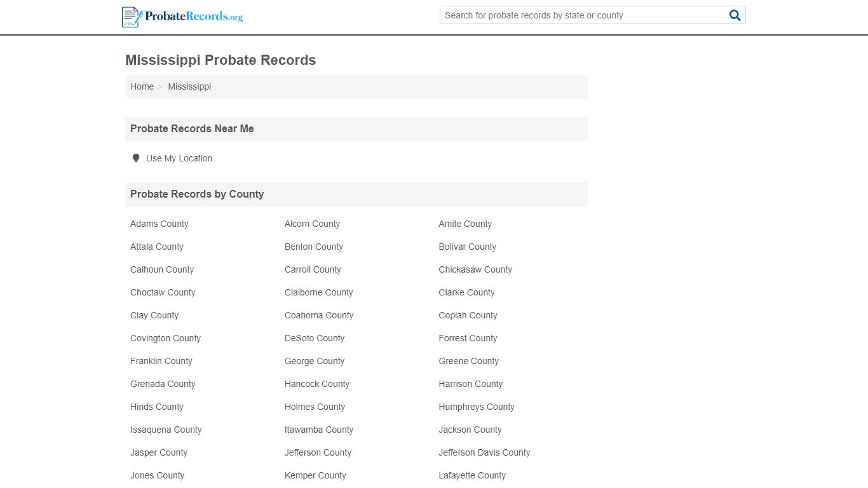Open Alcorn County link

312,224
